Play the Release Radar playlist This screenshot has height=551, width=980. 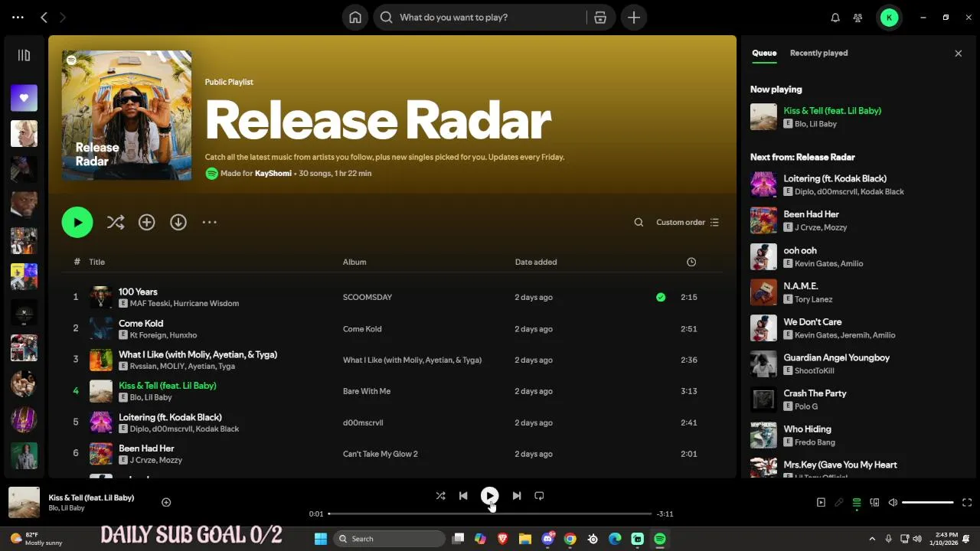(77, 222)
